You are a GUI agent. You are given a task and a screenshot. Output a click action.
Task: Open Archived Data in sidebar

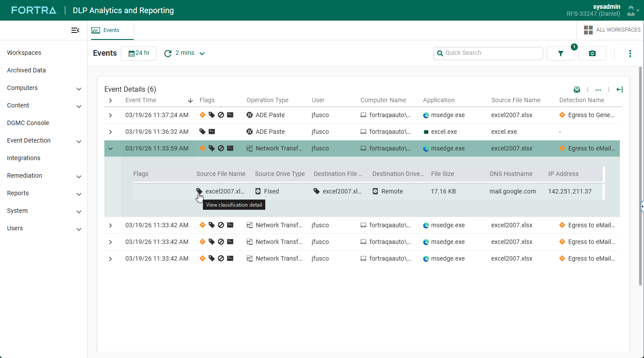(26, 70)
